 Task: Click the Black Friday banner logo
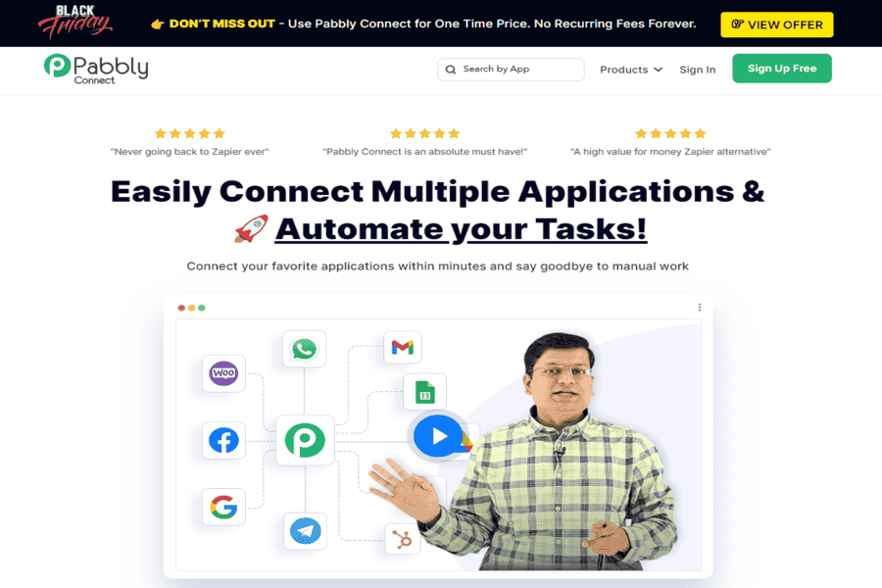click(x=75, y=22)
